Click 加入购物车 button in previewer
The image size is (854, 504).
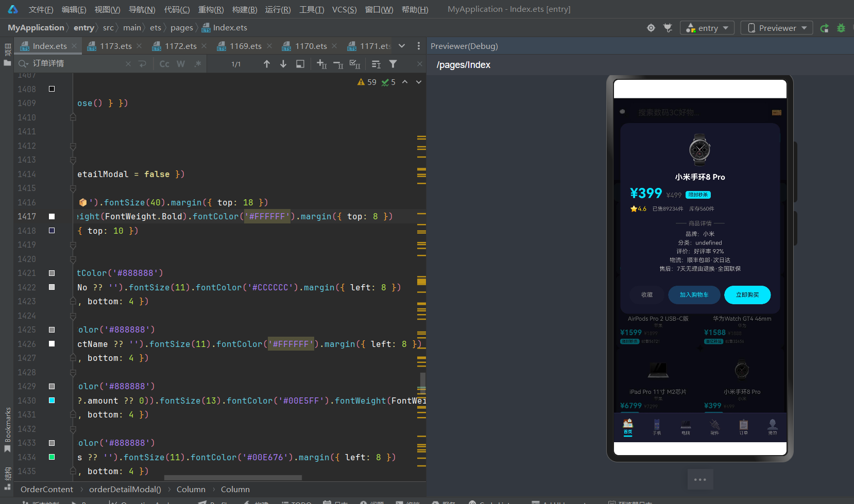pyautogui.click(x=694, y=295)
